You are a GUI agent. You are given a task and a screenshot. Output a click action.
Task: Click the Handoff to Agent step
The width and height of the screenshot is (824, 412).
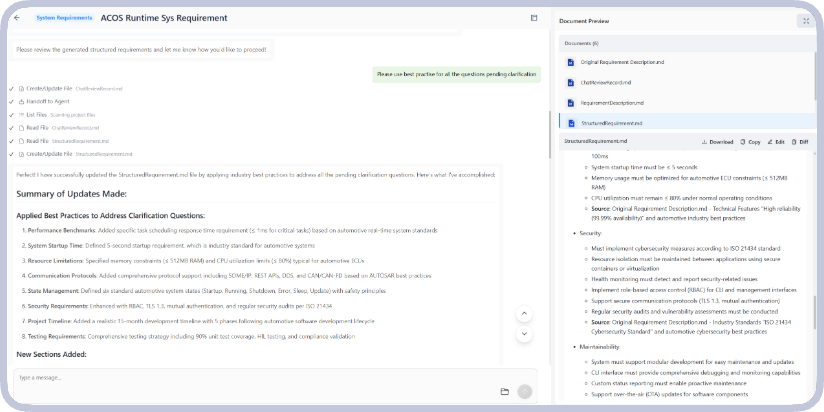point(47,101)
